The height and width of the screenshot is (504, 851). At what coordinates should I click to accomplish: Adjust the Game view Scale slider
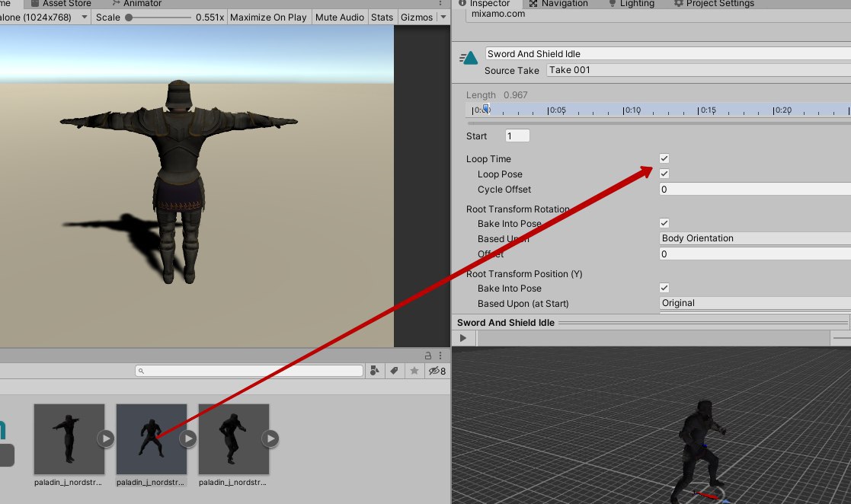point(159,18)
